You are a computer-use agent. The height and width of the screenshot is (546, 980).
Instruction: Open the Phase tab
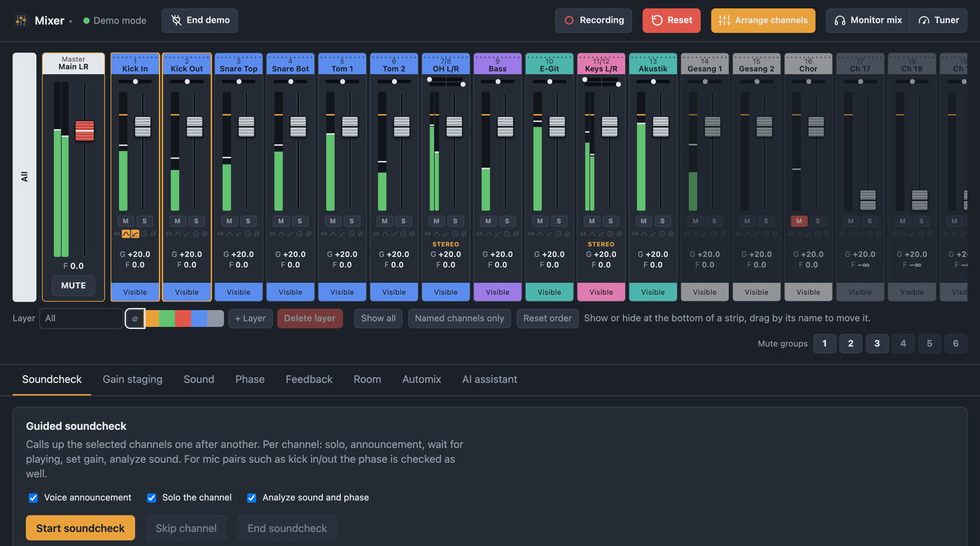click(250, 379)
